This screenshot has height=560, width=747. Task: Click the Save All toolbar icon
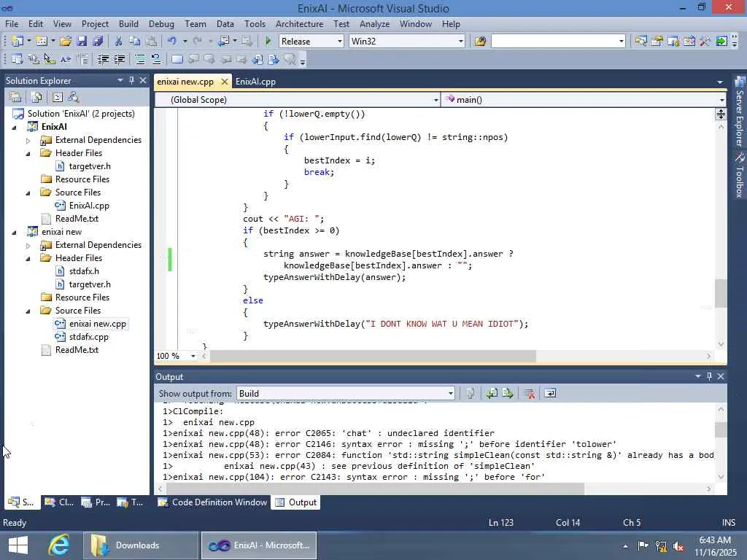97,42
